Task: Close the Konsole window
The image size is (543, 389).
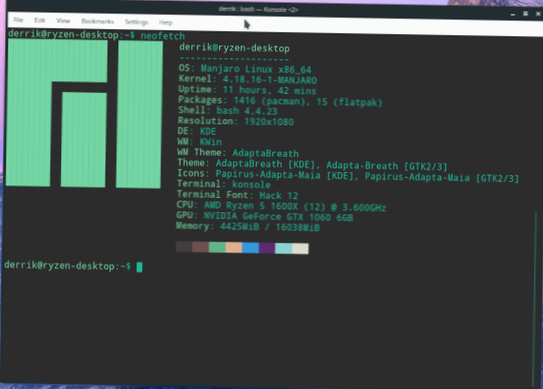Action: click(x=538, y=14)
